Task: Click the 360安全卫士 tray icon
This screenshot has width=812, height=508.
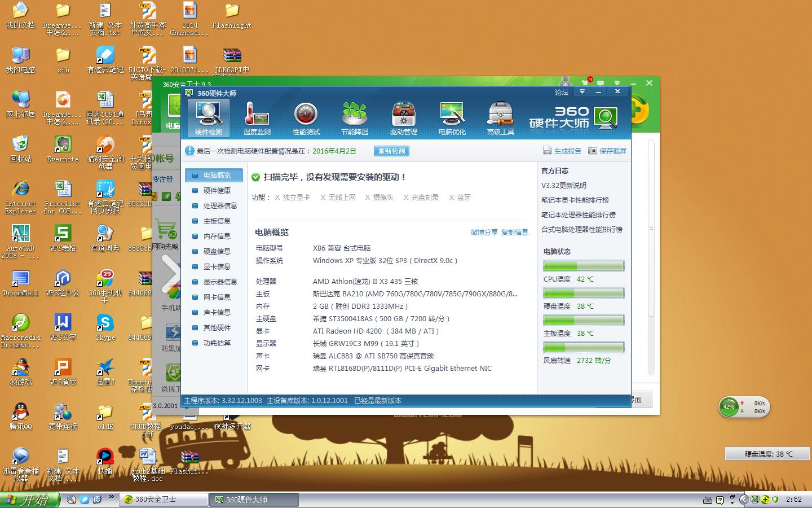Action: [765, 500]
